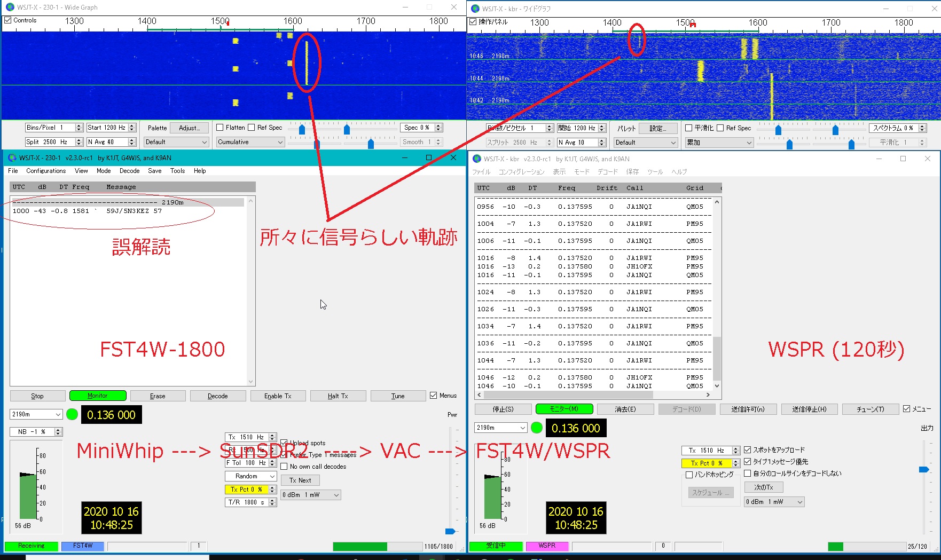Screen dimensions: 941x560
Task: Enable No own call decodes checkbox
Action: click(x=284, y=467)
